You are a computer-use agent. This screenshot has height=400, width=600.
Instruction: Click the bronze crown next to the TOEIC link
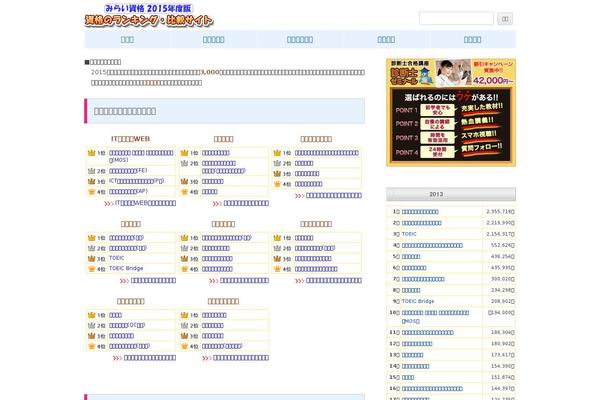(91, 258)
